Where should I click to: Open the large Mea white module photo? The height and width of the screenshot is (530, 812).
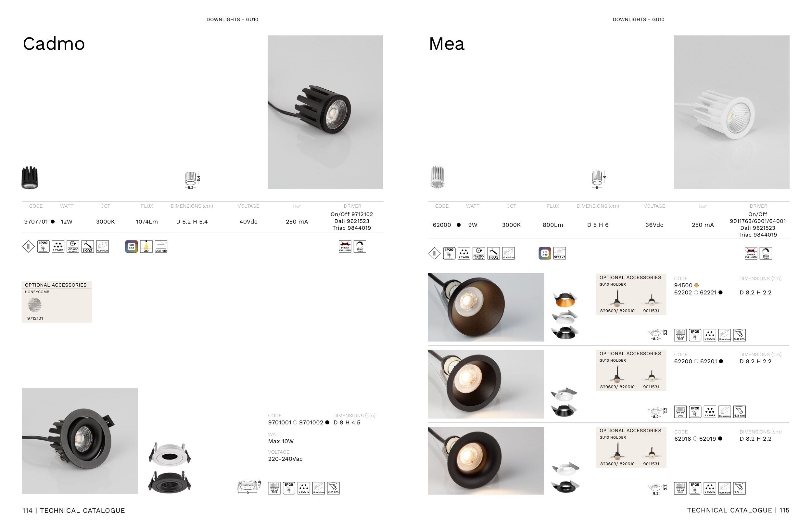(x=731, y=112)
